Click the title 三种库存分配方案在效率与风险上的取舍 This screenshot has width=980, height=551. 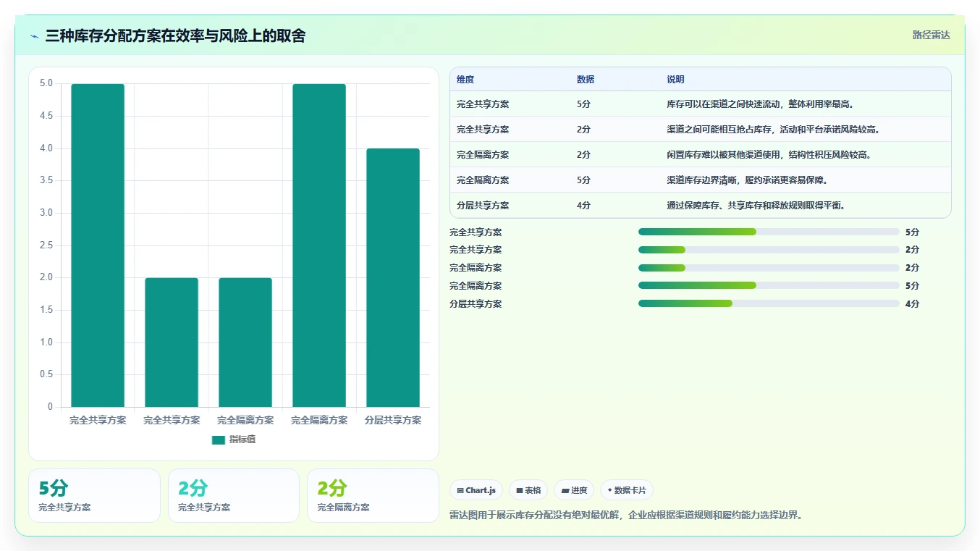(x=175, y=35)
